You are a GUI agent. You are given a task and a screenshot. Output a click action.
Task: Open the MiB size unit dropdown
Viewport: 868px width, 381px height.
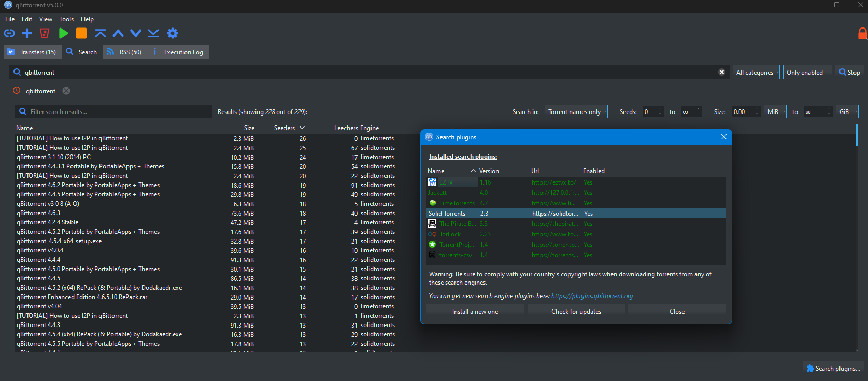(775, 111)
